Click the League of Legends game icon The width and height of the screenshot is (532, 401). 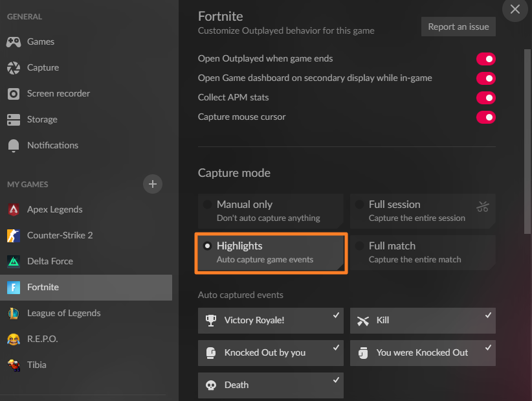pyautogui.click(x=14, y=313)
